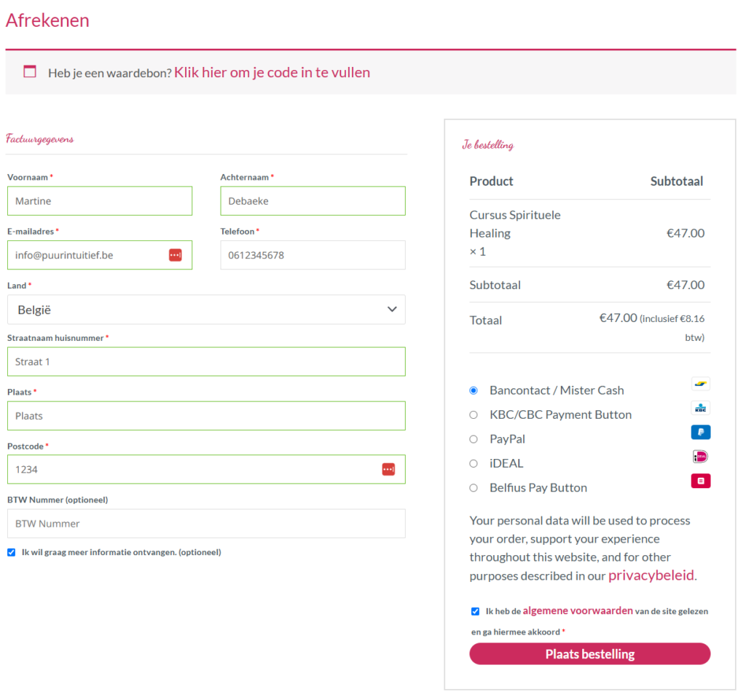Image resolution: width=746 pixels, height=700 pixels.
Task: Click the Voornaam field containing Martine
Action: [x=99, y=201]
